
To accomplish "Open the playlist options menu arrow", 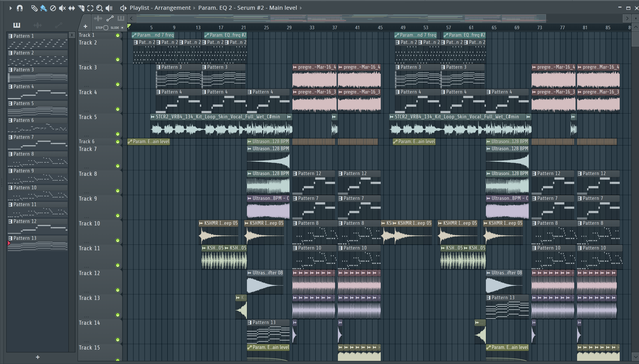I will 10,8.
